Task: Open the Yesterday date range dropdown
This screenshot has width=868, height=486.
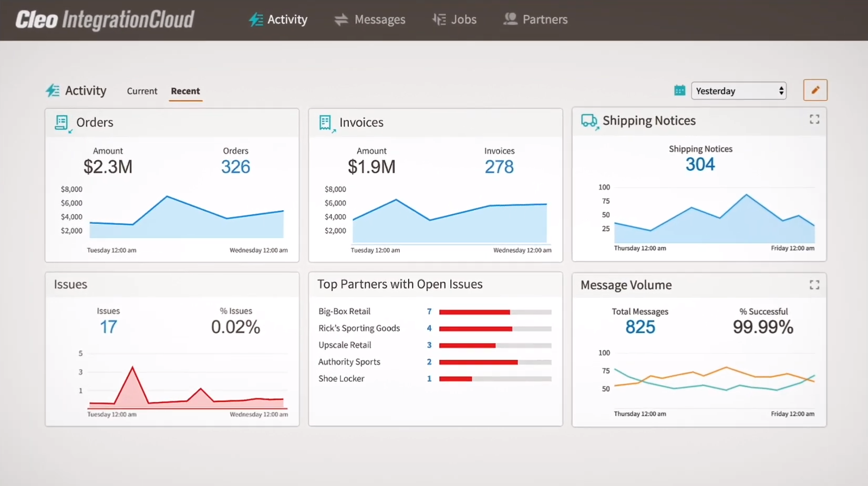Action: (x=739, y=91)
